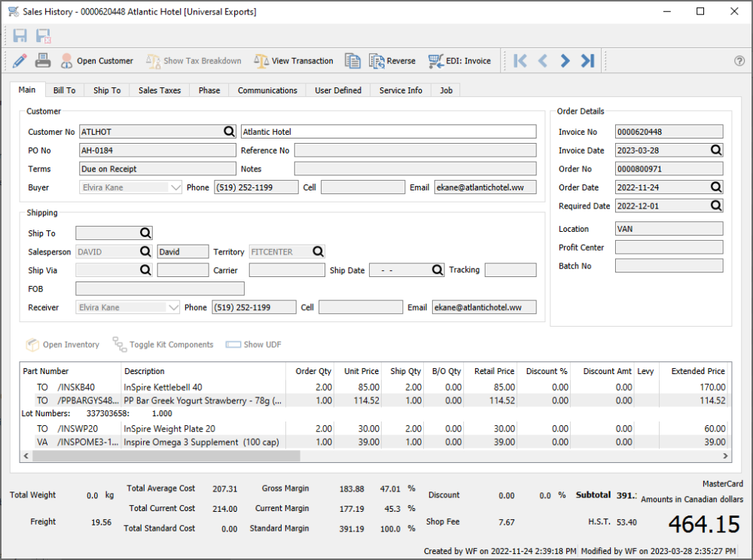The width and height of the screenshot is (753, 560).
Task: Enable the Show UDF checkbox
Action: tap(232, 344)
